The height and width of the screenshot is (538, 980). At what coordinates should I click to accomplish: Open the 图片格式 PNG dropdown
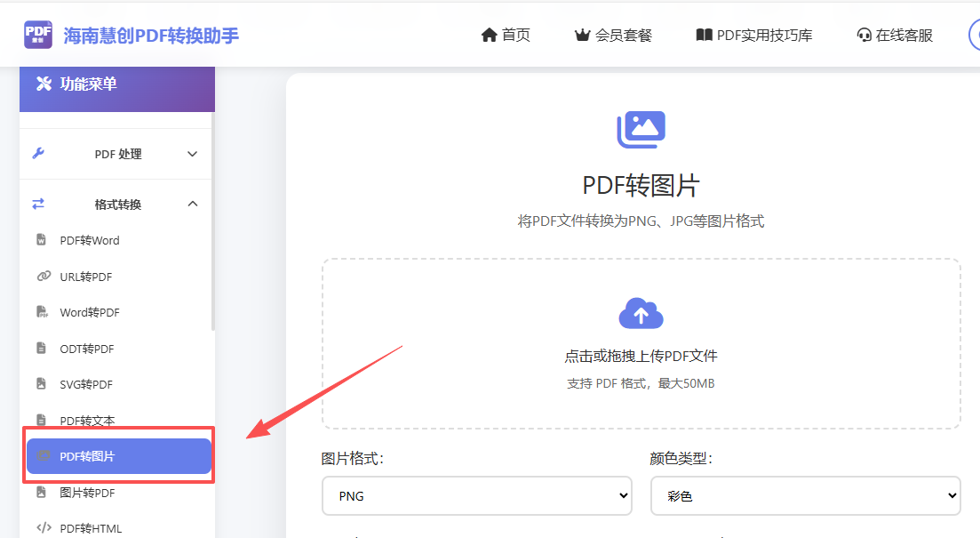(x=477, y=496)
